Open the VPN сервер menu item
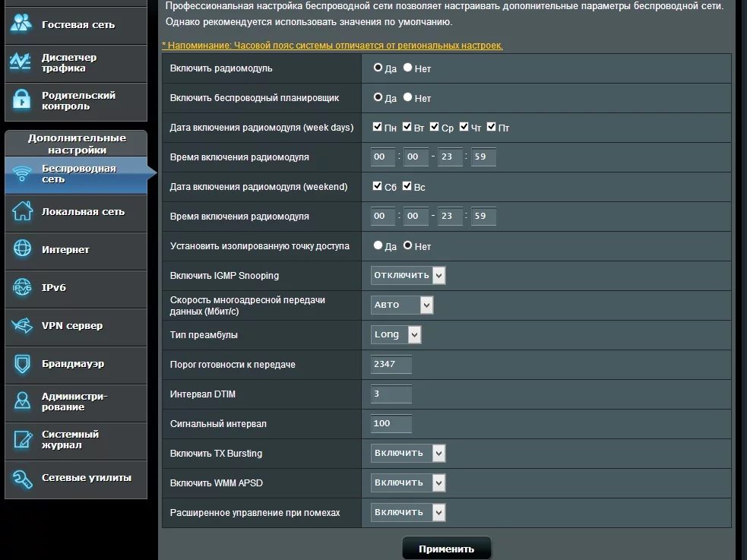Image resolution: width=747 pixels, height=560 pixels. click(72, 326)
